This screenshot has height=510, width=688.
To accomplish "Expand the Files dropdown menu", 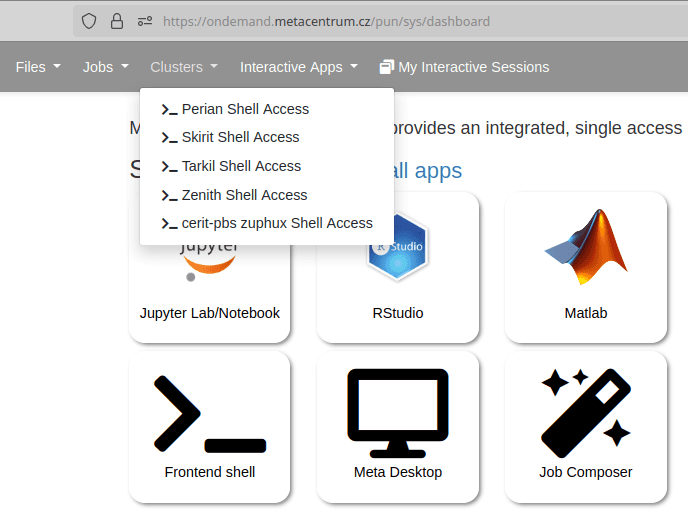I will pyautogui.click(x=38, y=67).
